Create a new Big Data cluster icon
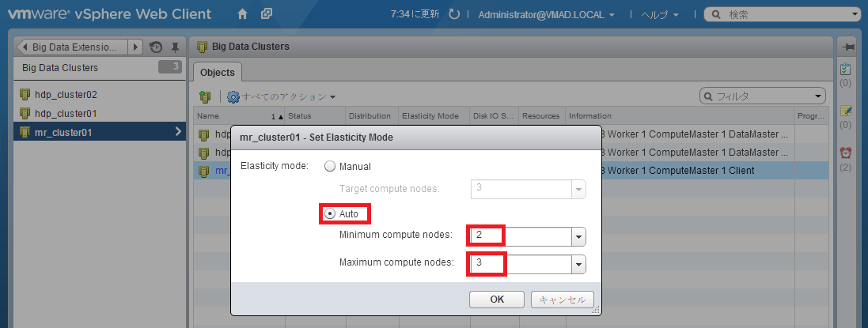Screen dimensions: 868x328 point(206,96)
